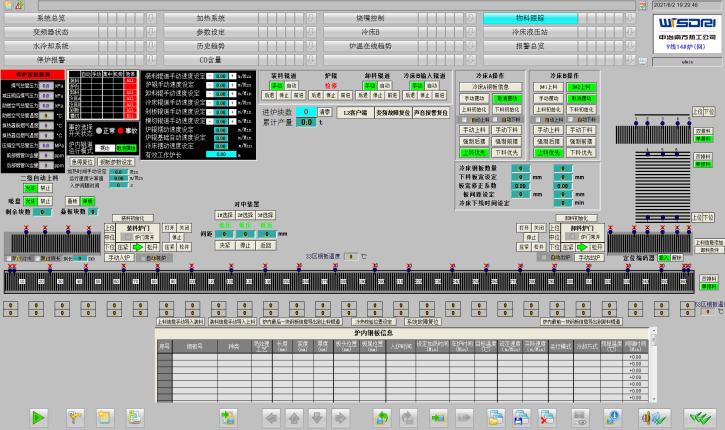Click plus stepper for 炉辊手动速度设定

[x=233, y=85]
